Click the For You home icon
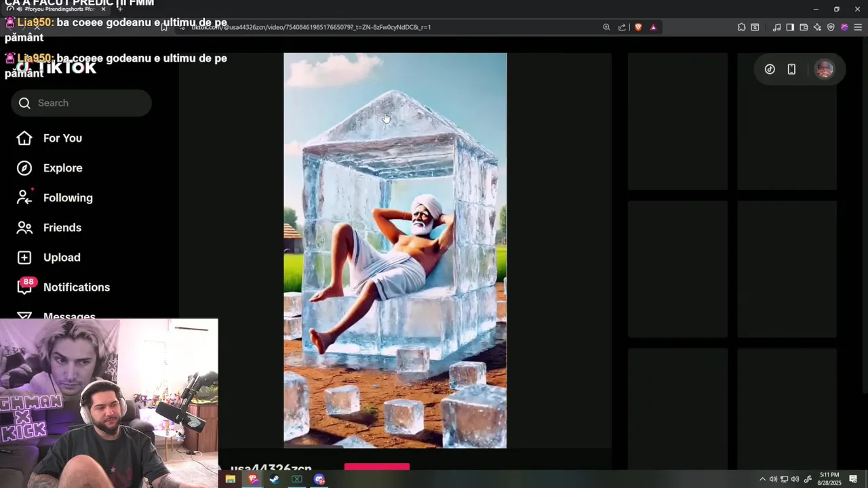 [24, 138]
